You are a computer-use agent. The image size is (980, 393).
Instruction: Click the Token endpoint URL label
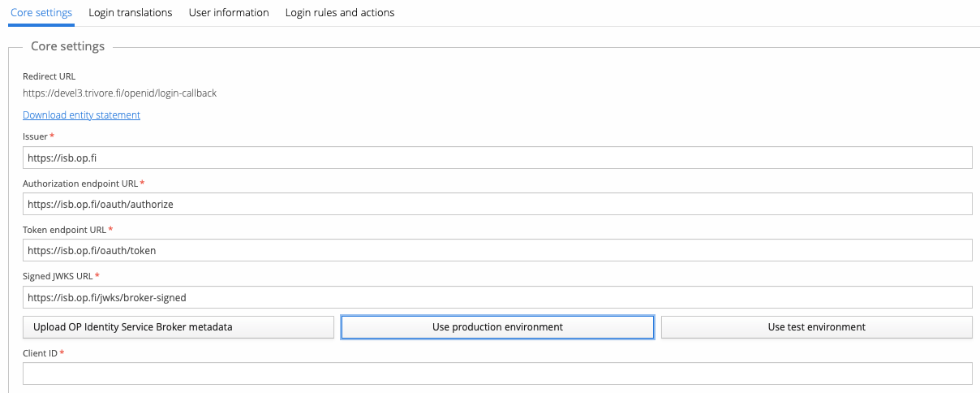pos(64,230)
